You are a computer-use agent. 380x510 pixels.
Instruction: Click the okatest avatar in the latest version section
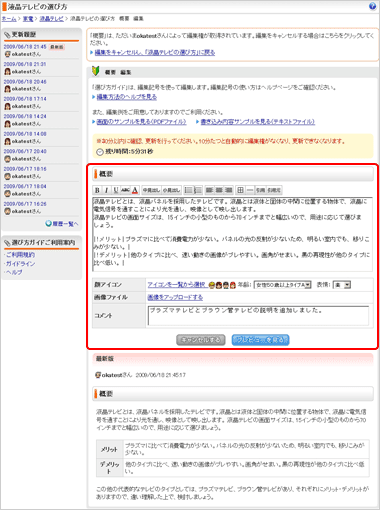98,375
